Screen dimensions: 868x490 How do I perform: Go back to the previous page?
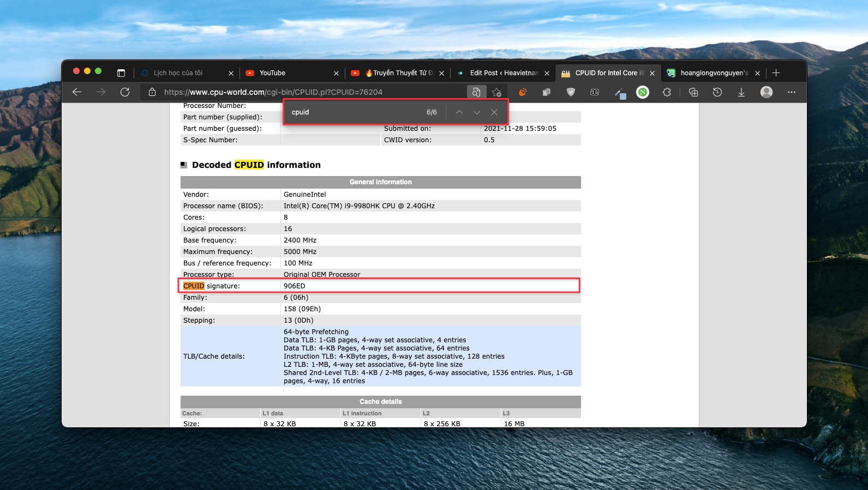[77, 92]
